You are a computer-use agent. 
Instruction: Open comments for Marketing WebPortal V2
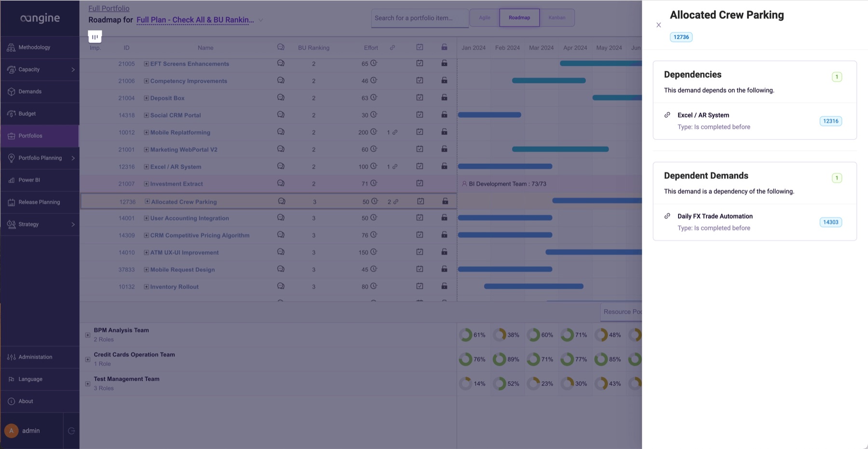click(281, 149)
